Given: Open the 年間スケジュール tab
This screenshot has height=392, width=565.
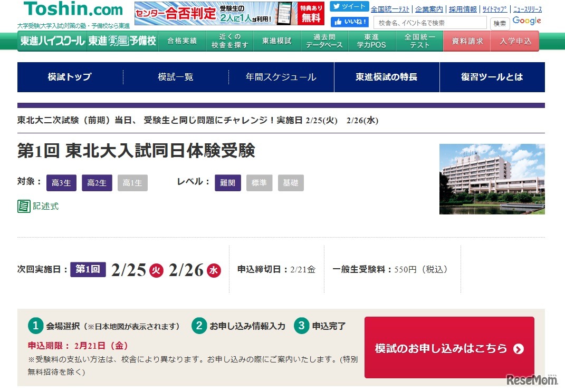Looking at the screenshot, I should [281, 77].
